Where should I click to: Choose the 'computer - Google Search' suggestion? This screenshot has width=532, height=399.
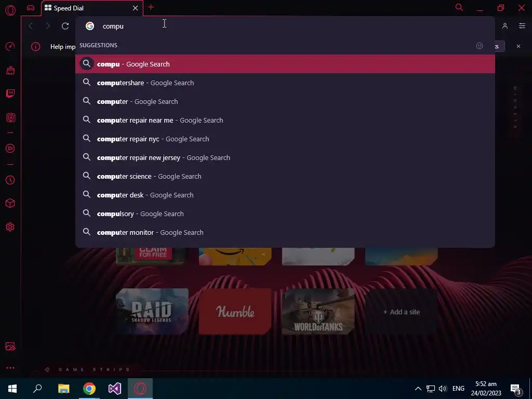285,101
